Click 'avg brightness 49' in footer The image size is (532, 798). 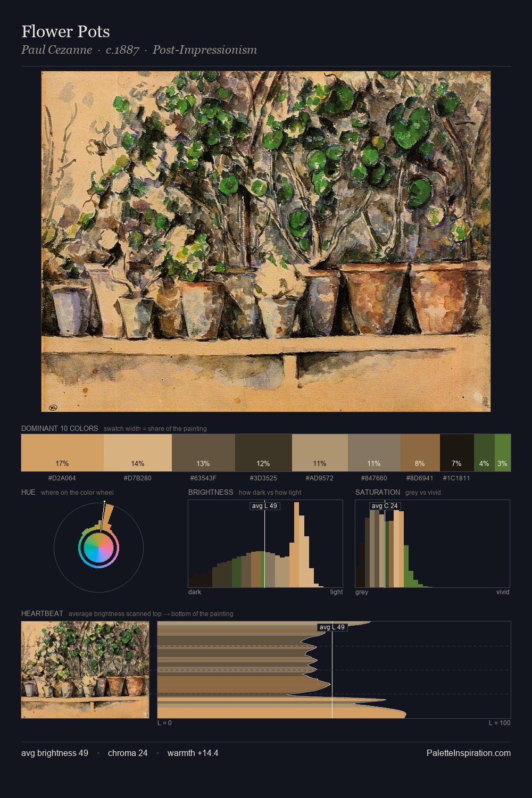coord(55,753)
